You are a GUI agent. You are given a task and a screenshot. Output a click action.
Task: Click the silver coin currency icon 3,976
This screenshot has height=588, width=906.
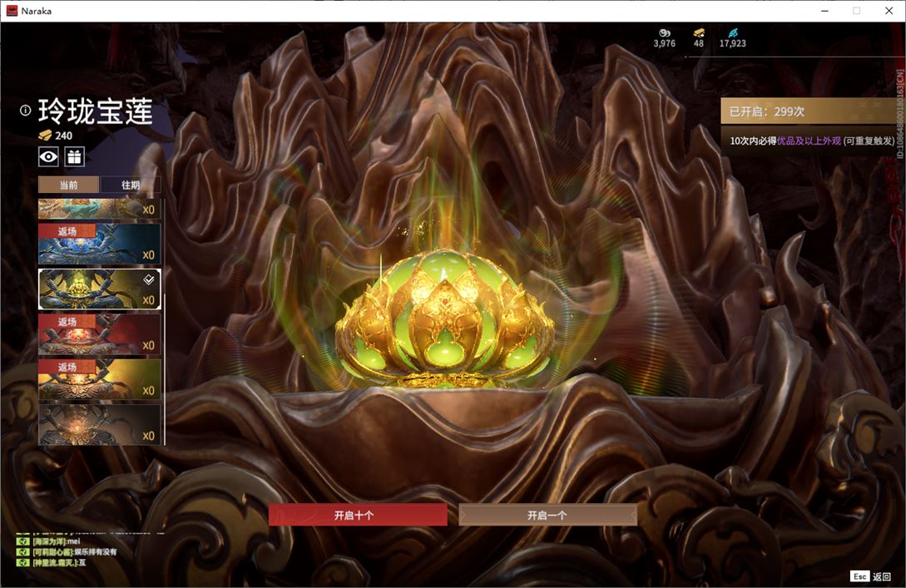point(665,33)
